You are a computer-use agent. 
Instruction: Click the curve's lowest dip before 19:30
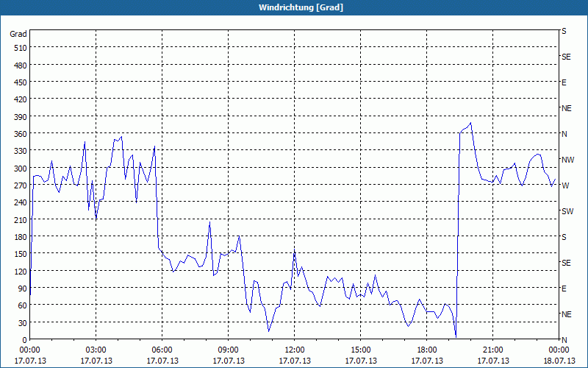click(456, 337)
